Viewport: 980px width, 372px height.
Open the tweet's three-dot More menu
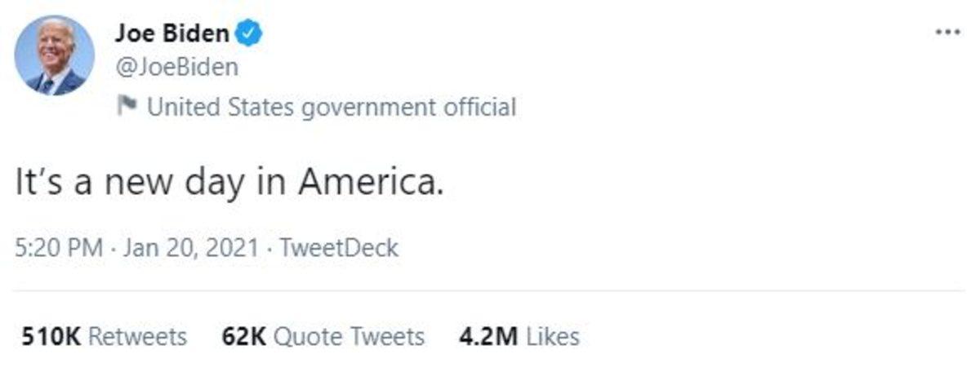click(947, 33)
